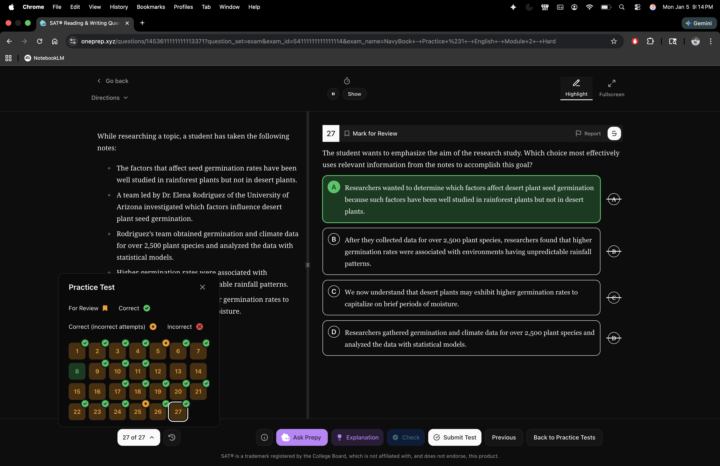Viewport: 720px width, 466px height.
Task: Enter Fullscreen mode
Action: 612,88
